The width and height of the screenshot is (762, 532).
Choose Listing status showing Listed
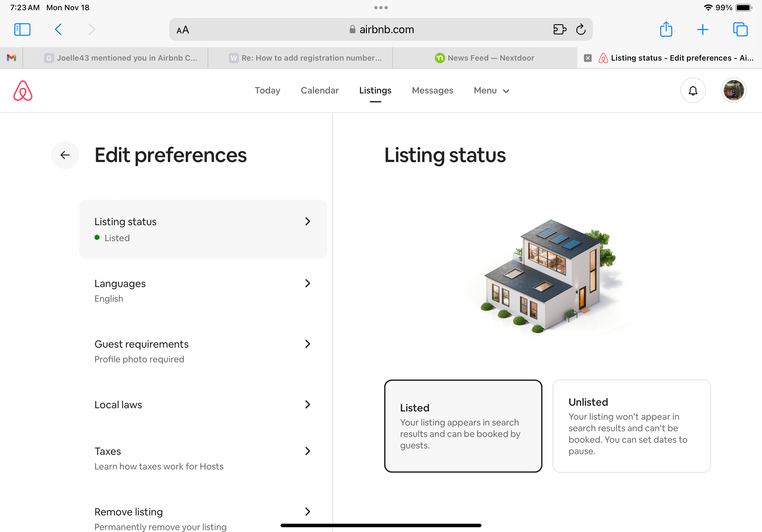(x=203, y=229)
